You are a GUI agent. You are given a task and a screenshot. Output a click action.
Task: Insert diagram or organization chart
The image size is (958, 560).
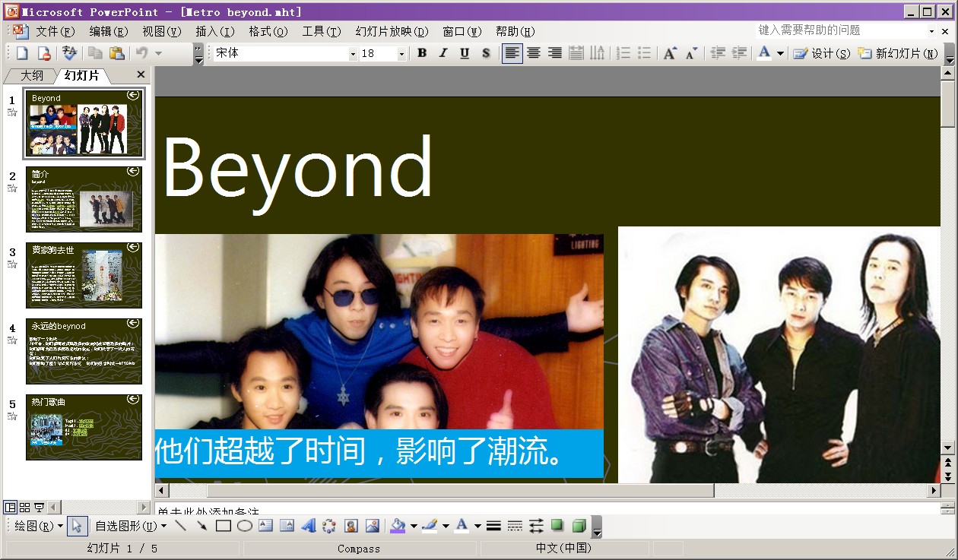(329, 525)
